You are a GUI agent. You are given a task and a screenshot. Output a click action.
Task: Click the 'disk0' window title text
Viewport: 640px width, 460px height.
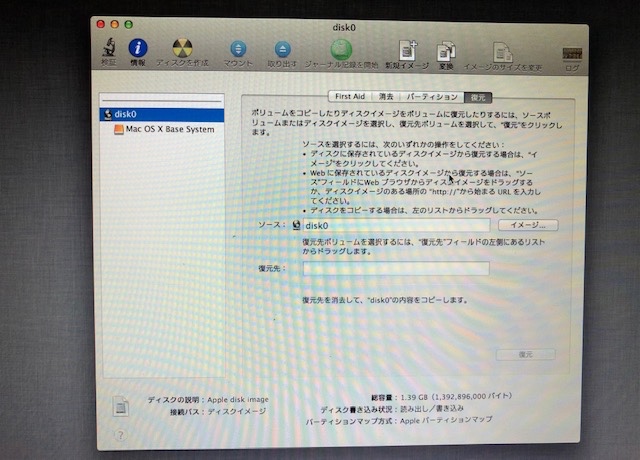pos(344,27)
